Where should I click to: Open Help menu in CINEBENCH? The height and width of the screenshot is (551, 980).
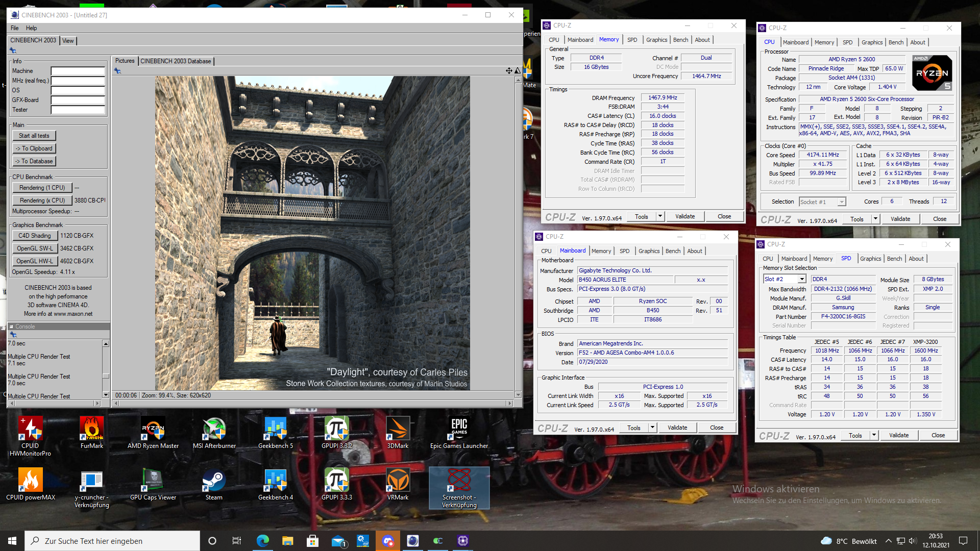coord(32,28)
